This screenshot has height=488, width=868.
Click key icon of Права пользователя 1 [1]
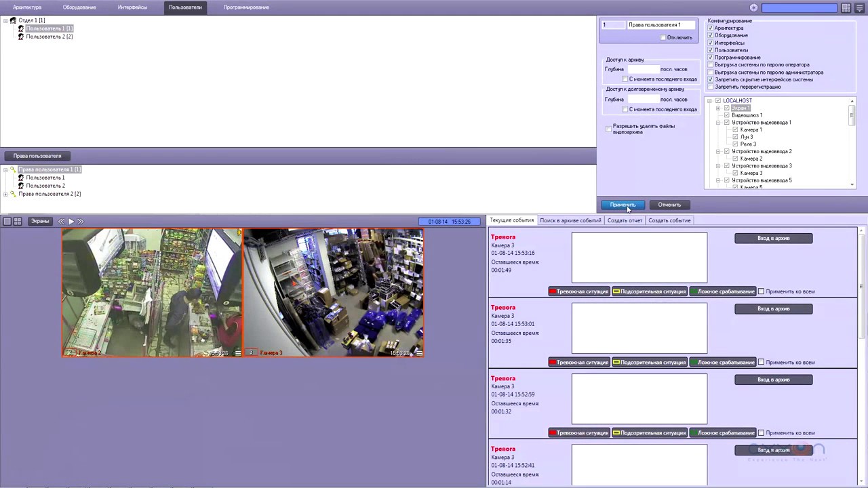click(13, 169)
